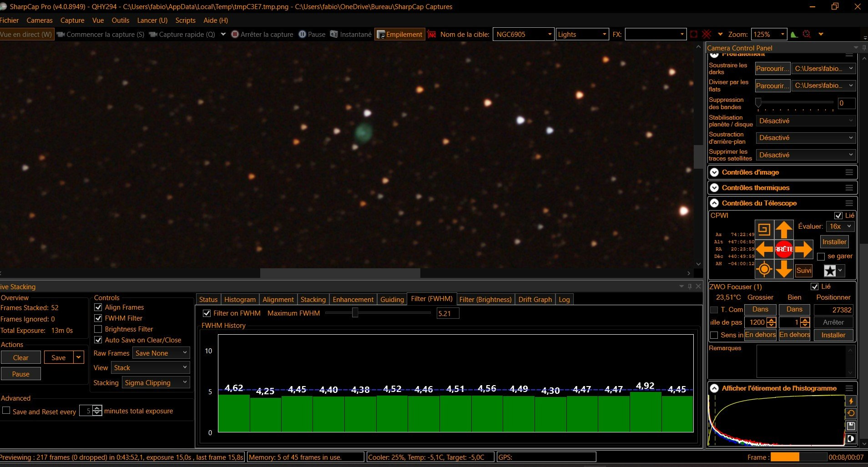Click the Pause capture toolbar button
The image size is (868, 467).
point(312,35)
